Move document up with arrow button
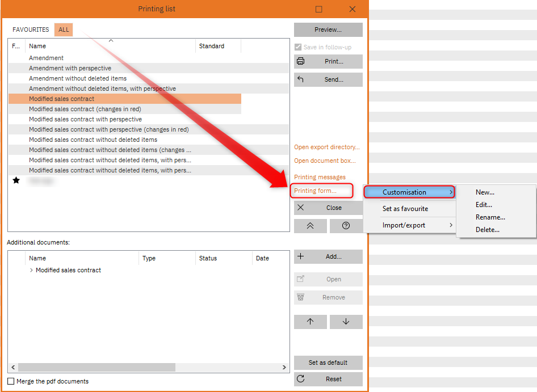This screenshot has height=392, width=537. (311, 322)
